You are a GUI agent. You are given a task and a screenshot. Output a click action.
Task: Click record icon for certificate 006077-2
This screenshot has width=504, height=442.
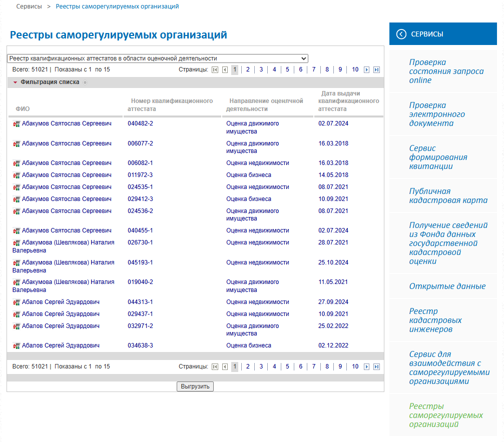pyautogui.click(x=17, y=144)
